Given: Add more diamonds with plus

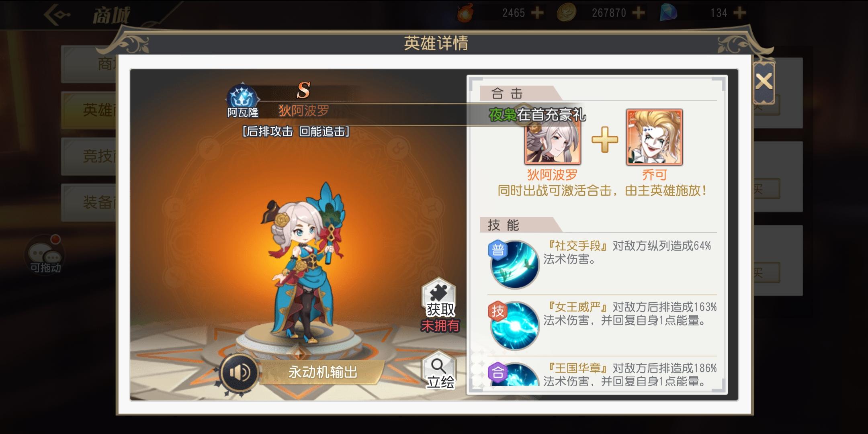Looking at the screenshot, I should tap(740, 13).
